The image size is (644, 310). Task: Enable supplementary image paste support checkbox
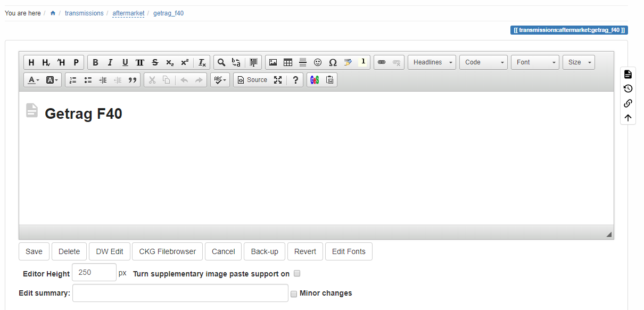(298, 273)
